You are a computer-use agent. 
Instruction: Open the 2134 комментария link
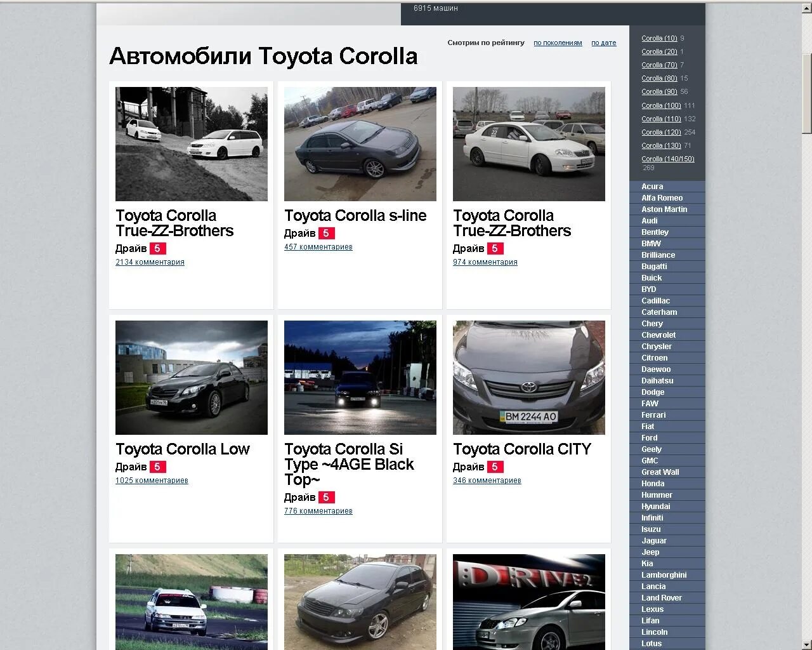tap(150, 262)
